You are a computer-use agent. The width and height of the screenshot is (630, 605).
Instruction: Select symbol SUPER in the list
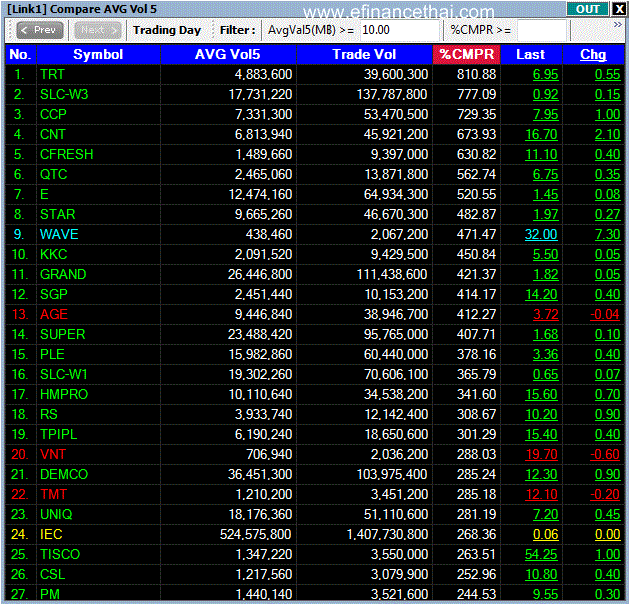click(63, 335)
